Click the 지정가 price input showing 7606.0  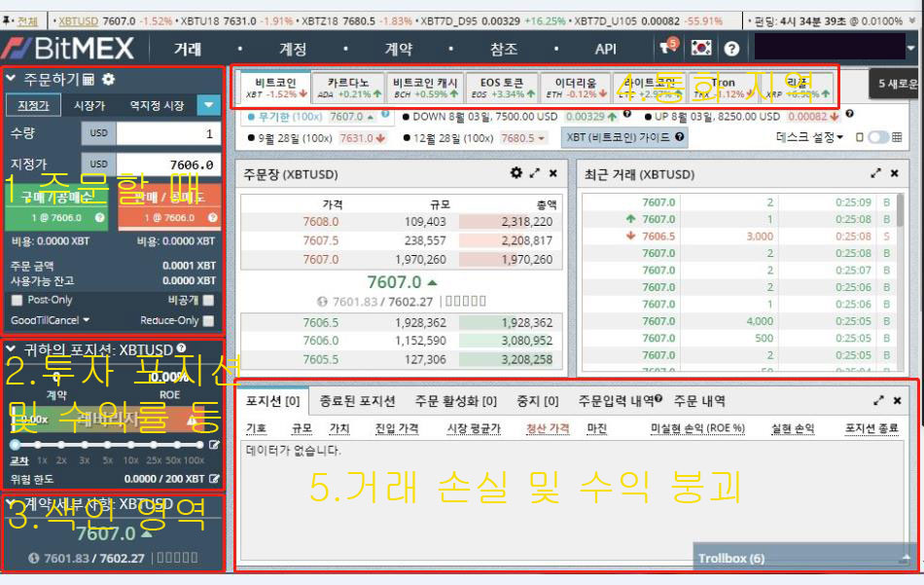[168, 165]
